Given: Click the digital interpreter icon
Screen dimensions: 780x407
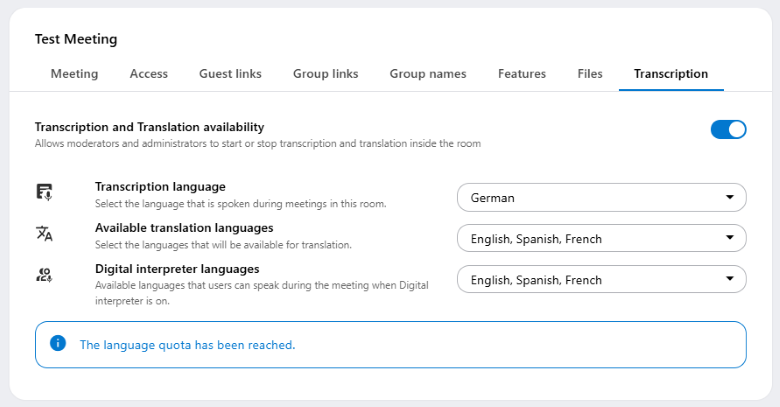Looking at the screenshot, I should point(44,275).
